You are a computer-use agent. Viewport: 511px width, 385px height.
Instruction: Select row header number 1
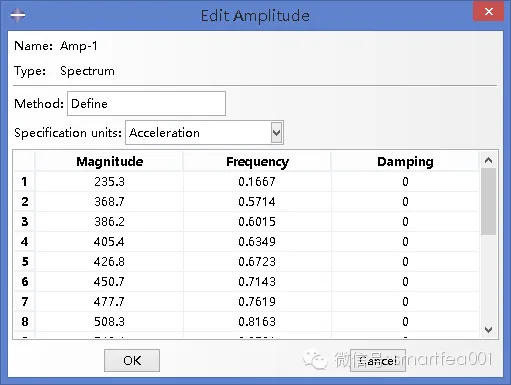coord(24,182)
